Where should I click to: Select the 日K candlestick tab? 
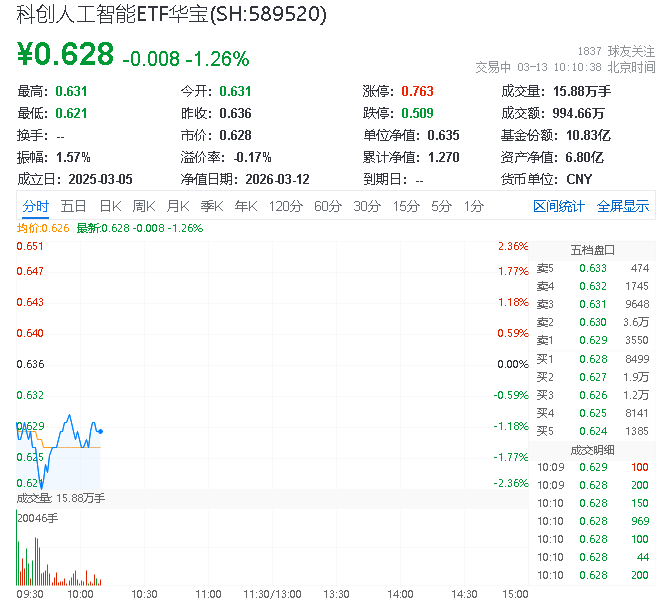coord(110,206)
